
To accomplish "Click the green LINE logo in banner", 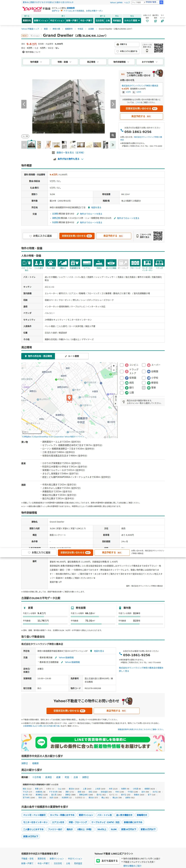I will click(x=41, y=742).
